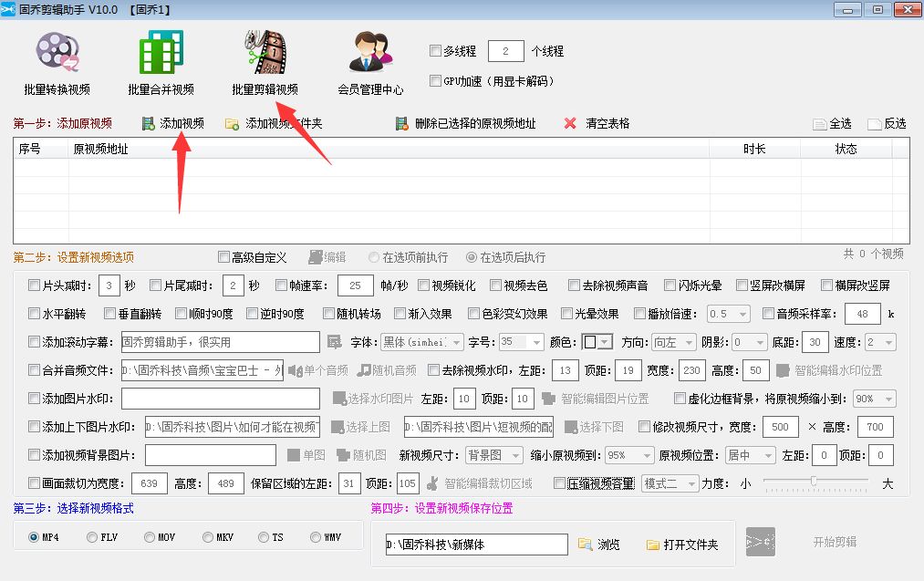This screenshot has height=581, width=924.
Task: Tick 水平翻转 checkbox
Action: click(x=34, y=314)
